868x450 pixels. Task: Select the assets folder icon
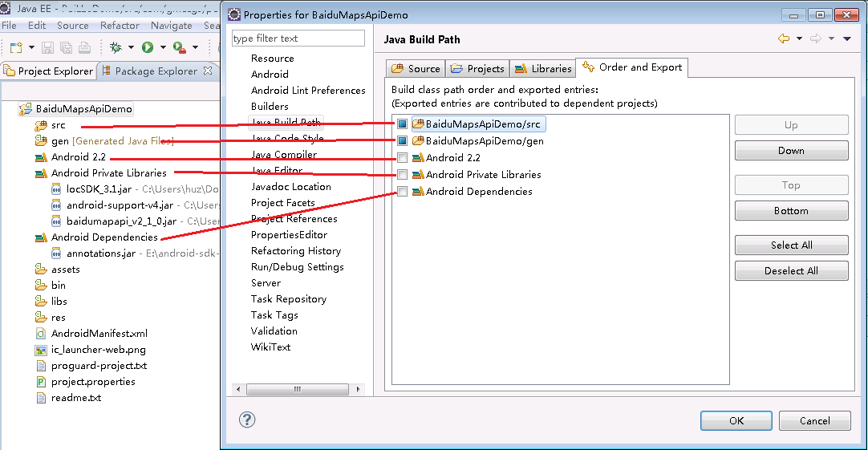point(41,270)
